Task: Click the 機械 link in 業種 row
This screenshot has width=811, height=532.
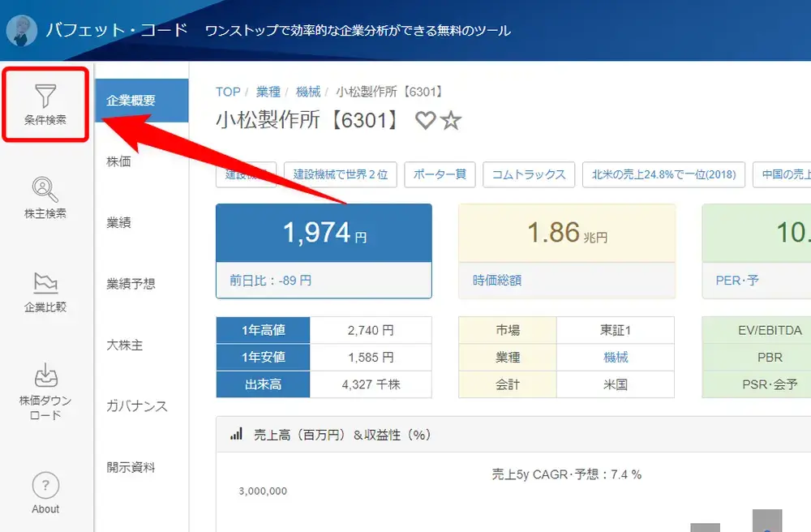Action: 616,358
